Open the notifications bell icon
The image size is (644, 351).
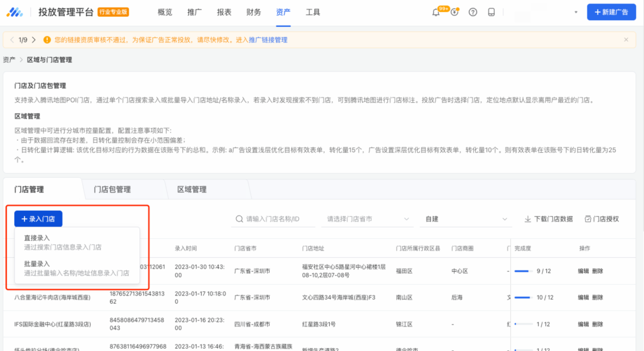point(436,12)
